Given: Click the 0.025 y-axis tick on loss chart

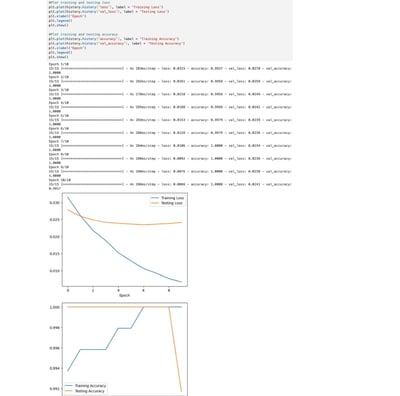Looking at the screenshot, I should (55, 220).
